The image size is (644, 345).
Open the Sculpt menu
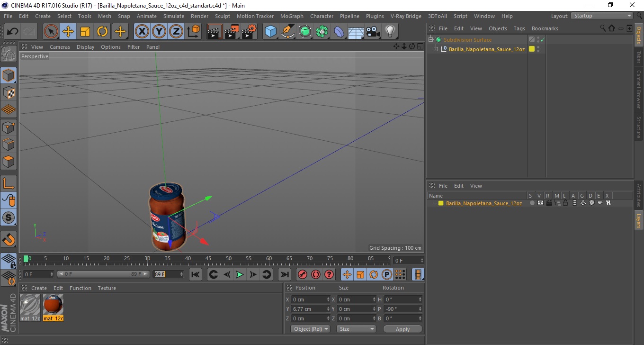click(x=222, y=16)
